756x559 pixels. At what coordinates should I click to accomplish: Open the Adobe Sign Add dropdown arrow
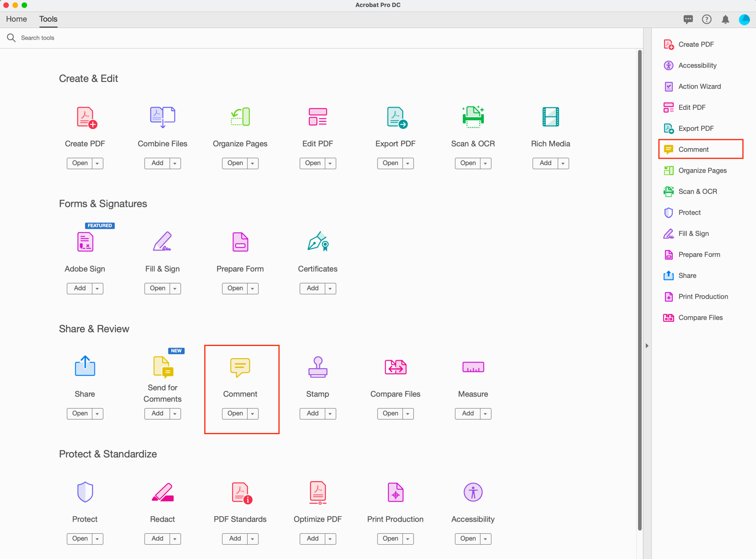tap(98, 288)
